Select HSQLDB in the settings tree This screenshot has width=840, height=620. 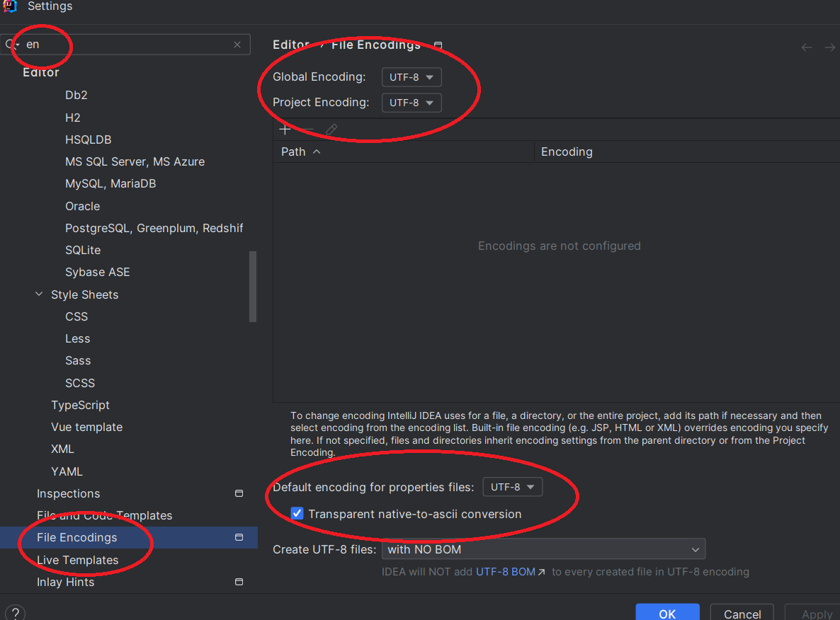(x=88, y=139)
